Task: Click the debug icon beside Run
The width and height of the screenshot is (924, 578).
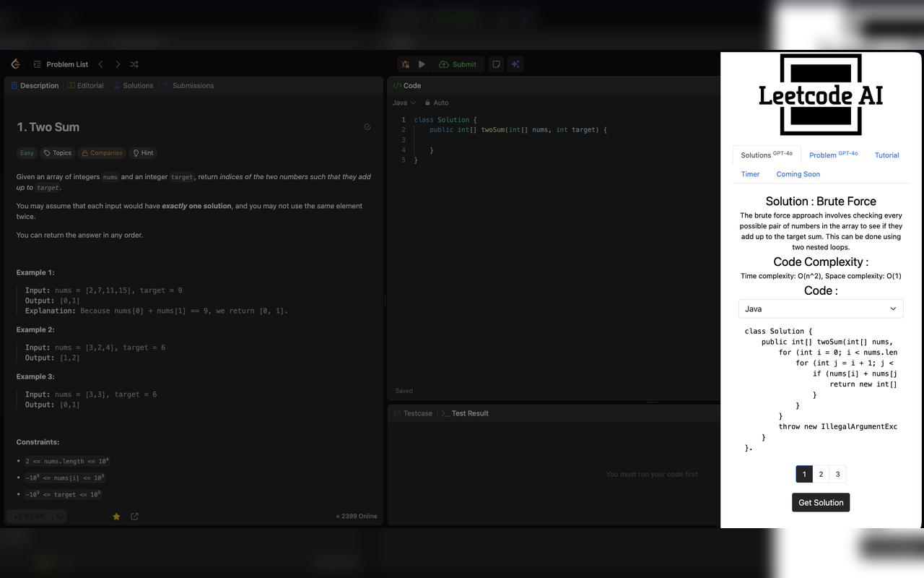Action: 406,64
